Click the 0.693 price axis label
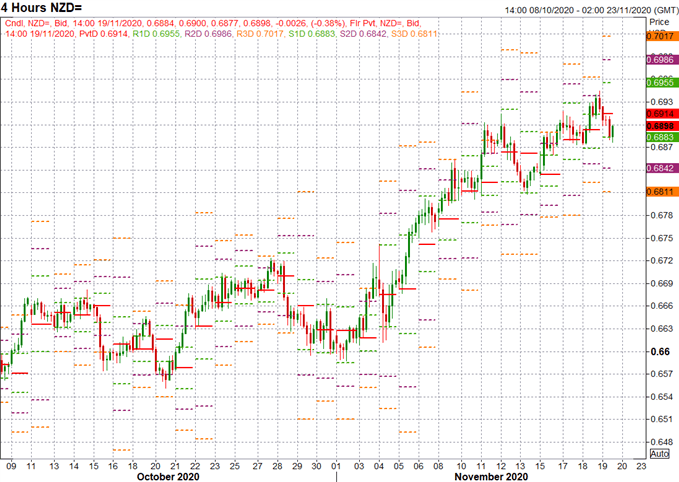This screenshot has height=482, width=679. coord(662,102)
